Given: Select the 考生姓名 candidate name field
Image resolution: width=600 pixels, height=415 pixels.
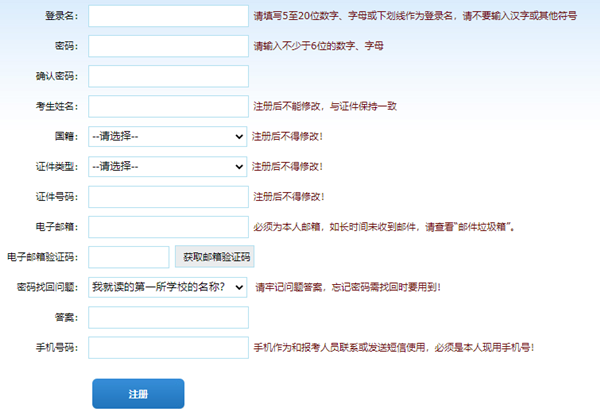Looking at the screenshot, I should (167, 106).
